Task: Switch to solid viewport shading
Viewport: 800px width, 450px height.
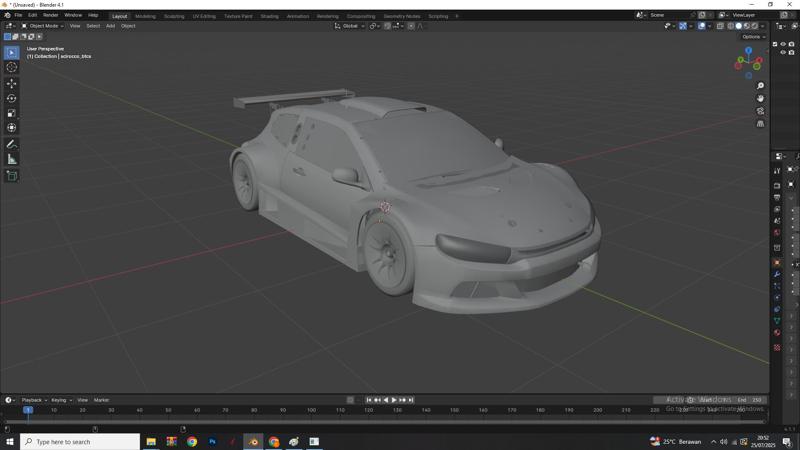Action: 739,26
